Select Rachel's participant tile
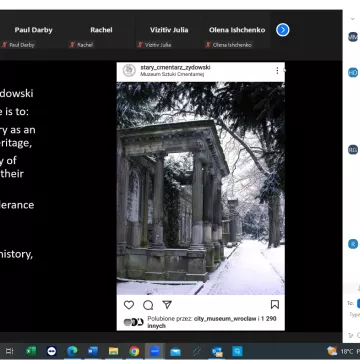The image size is (360, 360). click(x=101, y=31)
